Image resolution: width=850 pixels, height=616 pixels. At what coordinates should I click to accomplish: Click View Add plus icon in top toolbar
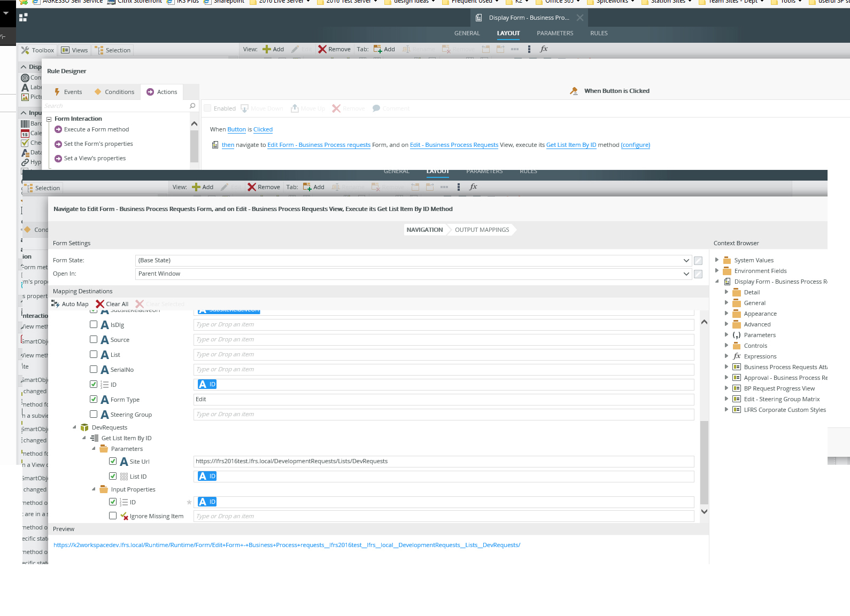click(x=267, y=49)
